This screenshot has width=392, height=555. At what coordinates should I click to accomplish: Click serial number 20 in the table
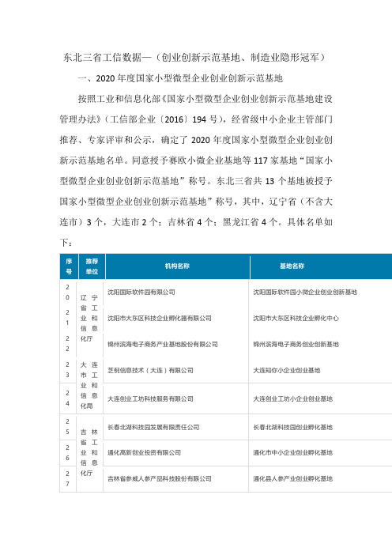pyautogui.click(x=68, y=293)
